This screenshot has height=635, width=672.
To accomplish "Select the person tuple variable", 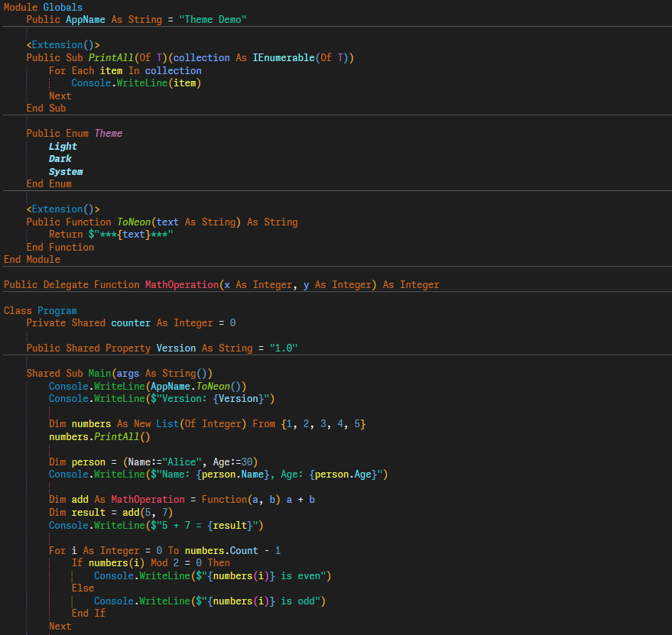I will click(88, 462).
